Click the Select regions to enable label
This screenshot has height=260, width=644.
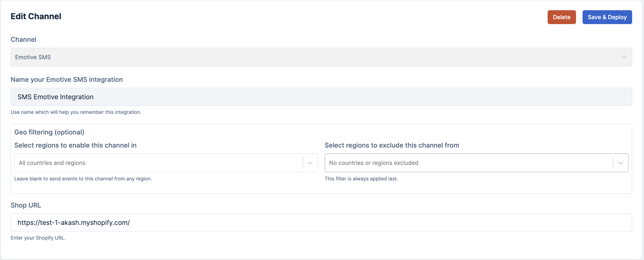[x=75, y=145]
